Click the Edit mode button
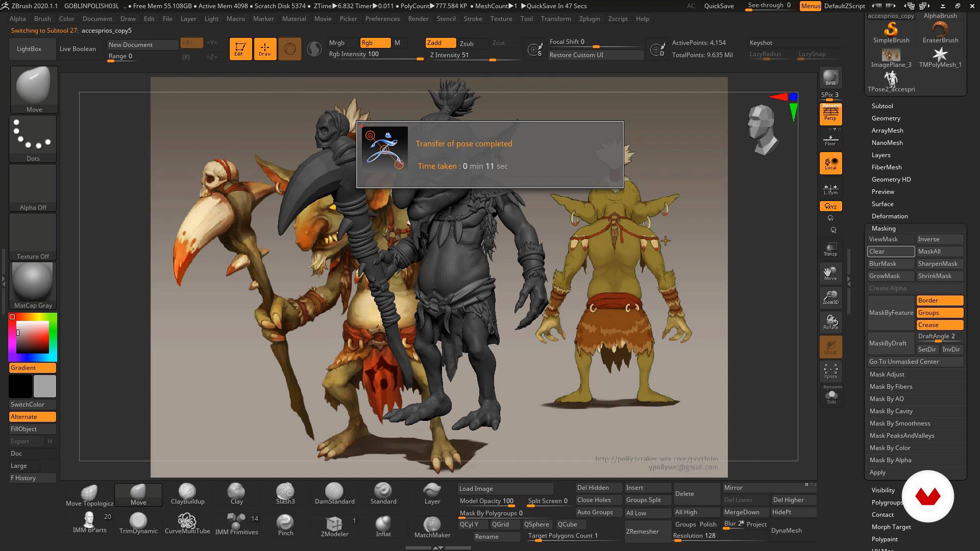Viewport: 980px width, 551px height. tap(240, 49)
